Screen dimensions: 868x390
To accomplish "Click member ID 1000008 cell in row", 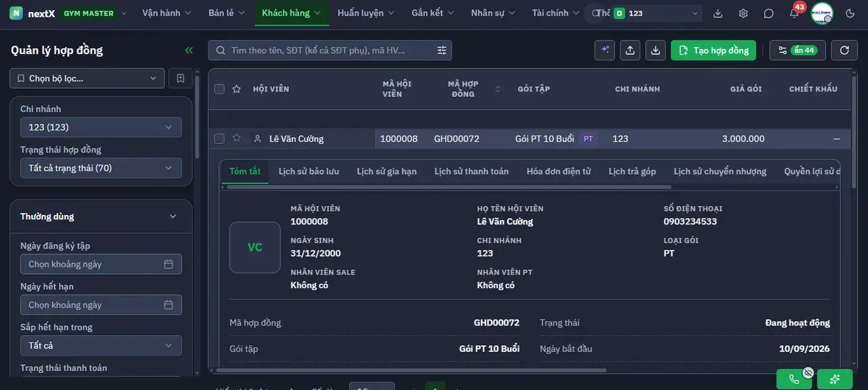I will (x=399, y=138).
